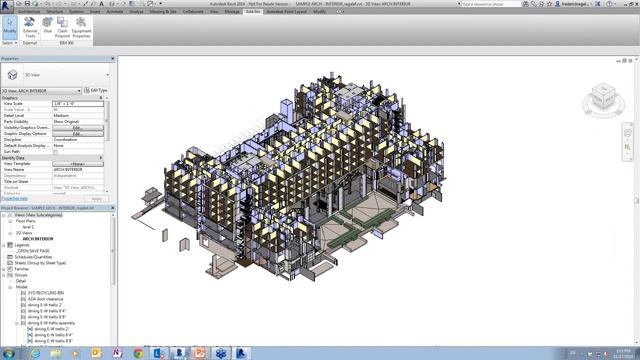
Task: Click the Families icon in Project Browser
Action: coord(10,269)
